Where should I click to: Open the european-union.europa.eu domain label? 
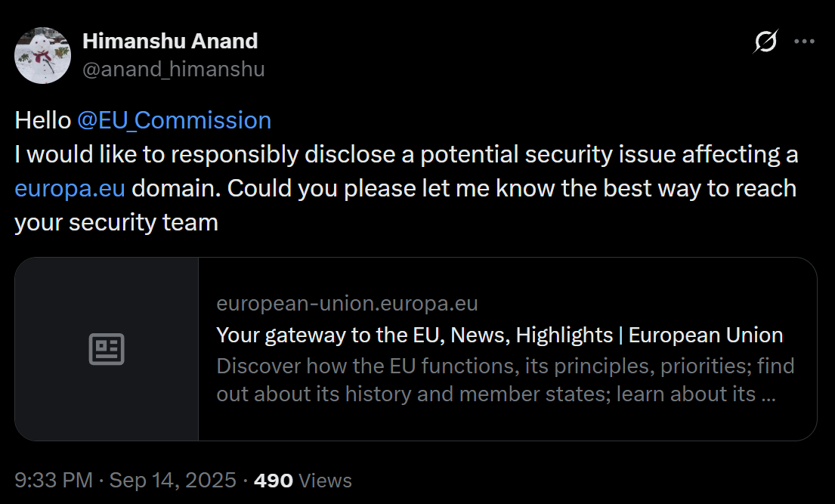coord(347,304)
